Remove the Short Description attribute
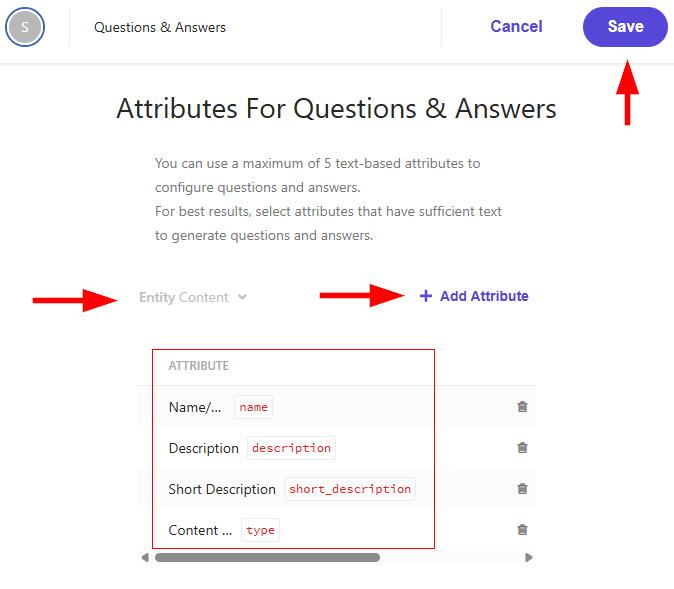 pos(522,489)
